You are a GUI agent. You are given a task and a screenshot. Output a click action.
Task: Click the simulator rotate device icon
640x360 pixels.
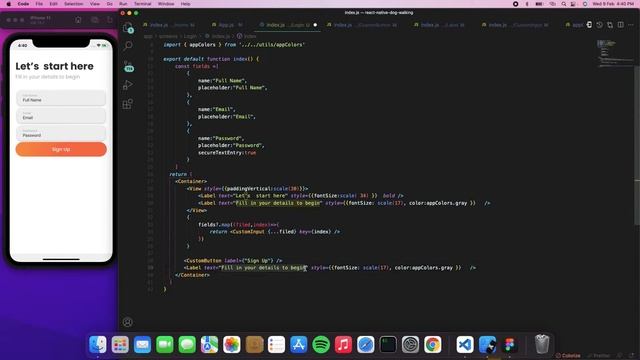coord(110,20)
